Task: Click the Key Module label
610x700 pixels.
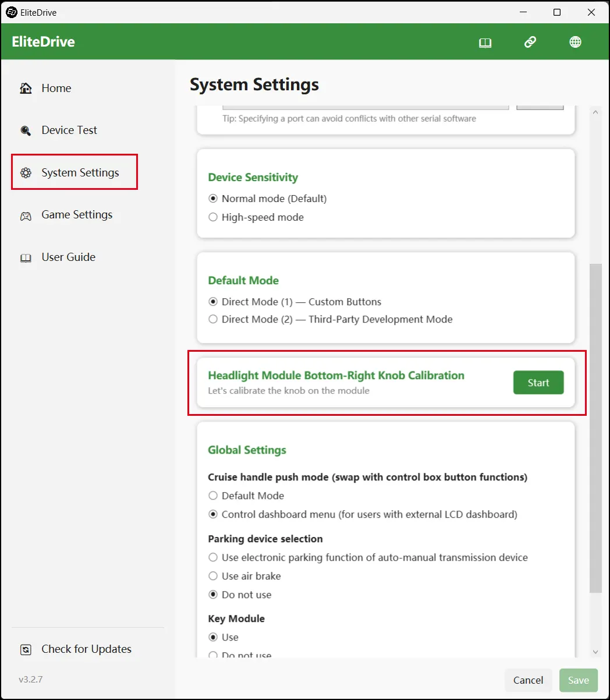Action: pos(236,618)
